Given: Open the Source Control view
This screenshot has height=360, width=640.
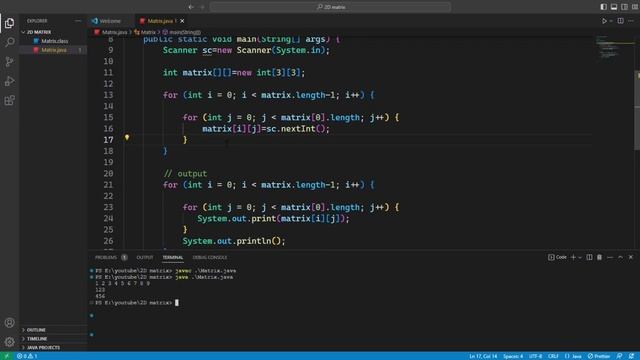Looking at the screenshot, I should tap(9, 62).
